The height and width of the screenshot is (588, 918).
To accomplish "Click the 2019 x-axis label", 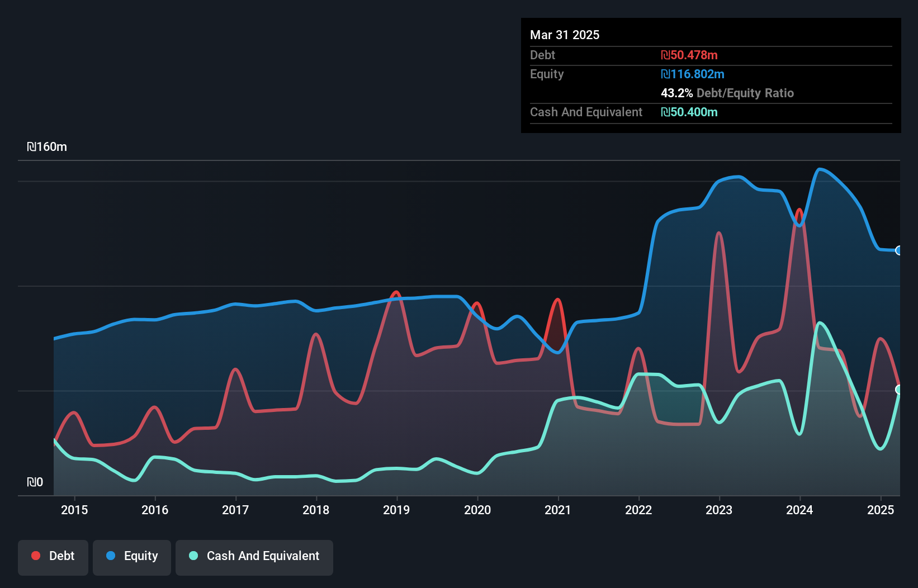I will coord(396,510).
